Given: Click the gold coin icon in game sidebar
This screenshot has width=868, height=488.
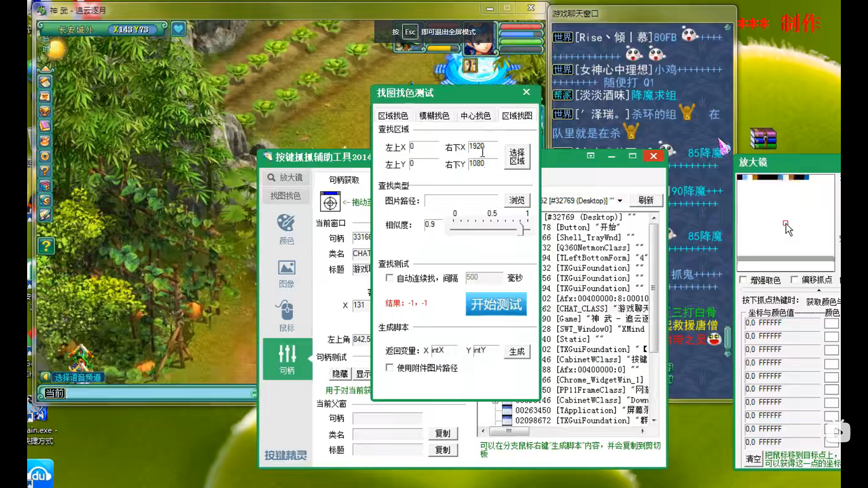Looking at the screenshot, I should click(x=45, y=156).
